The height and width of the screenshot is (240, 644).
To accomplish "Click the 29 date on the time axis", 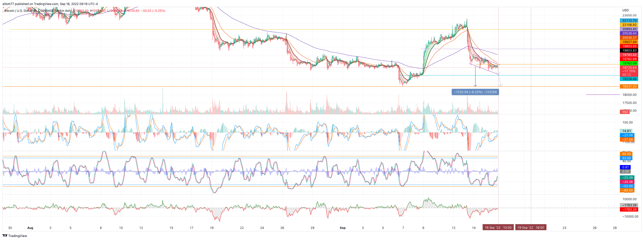I will click(312, 228).
